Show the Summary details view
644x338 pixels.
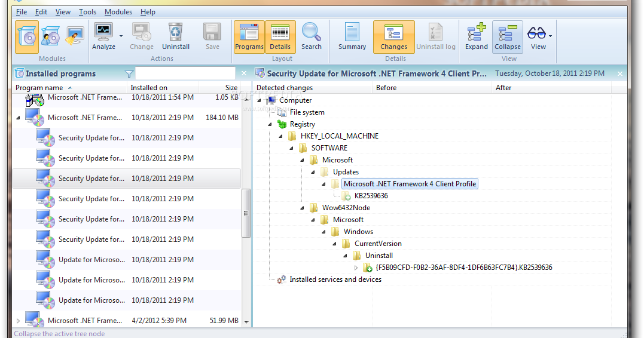pyautogui.click(x=352, y=37)
